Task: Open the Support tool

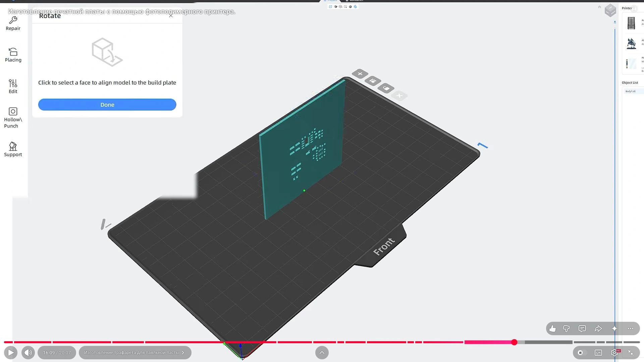Action: (13, 149)
